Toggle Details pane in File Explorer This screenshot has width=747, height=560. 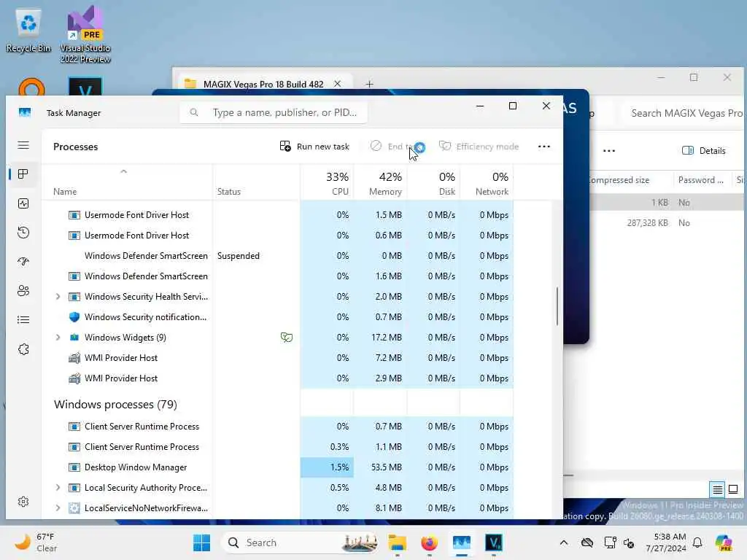pyautogui.click(x=704, y=150)
